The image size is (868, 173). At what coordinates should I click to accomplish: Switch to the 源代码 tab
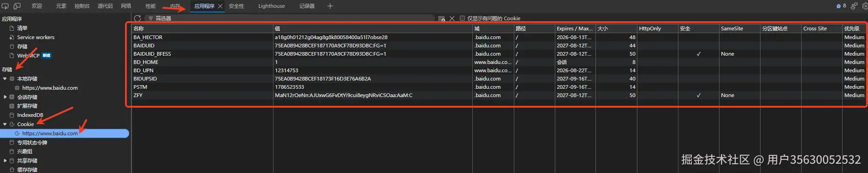(105, 6)
